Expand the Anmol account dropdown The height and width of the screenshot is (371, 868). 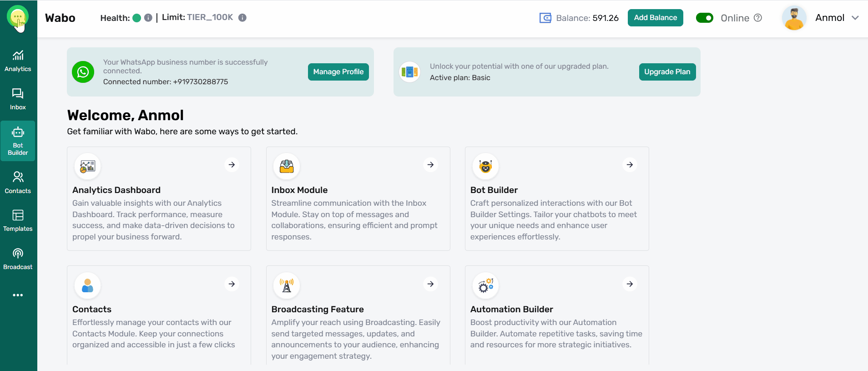tap(855, 18)
